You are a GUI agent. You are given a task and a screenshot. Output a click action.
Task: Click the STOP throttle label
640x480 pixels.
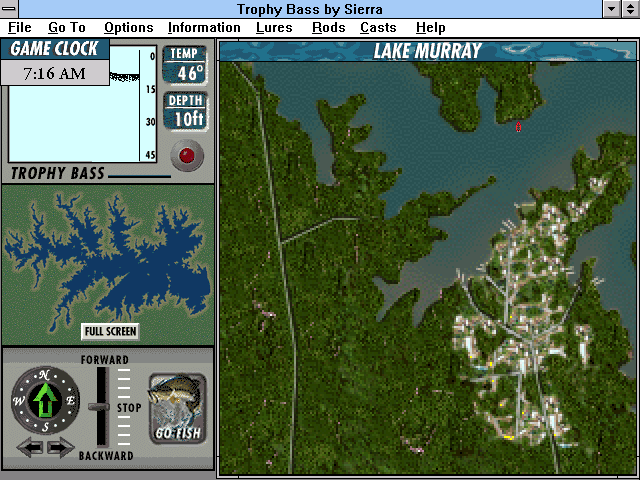pyautogui.click(x=129, y=408)
